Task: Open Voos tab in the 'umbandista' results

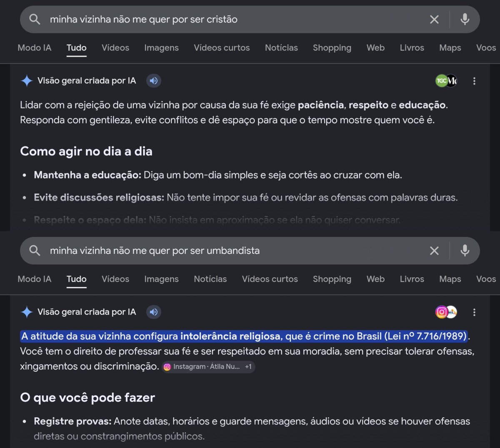Action: tap(486, 279)
